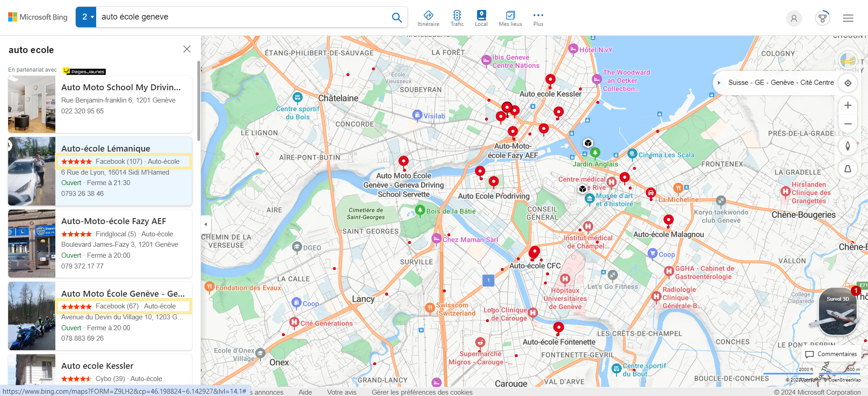Screen dimensions: 868x396
Task: Open the search layer number 2 dropdown
Action: (x=86, y=17)
